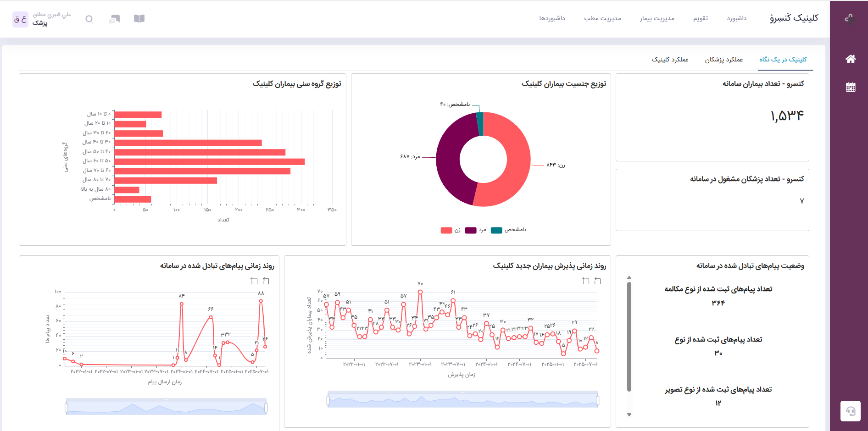Click the search magnifier icon in header
This screenshot has width=868, height=431.
click(x=89, y=19)
